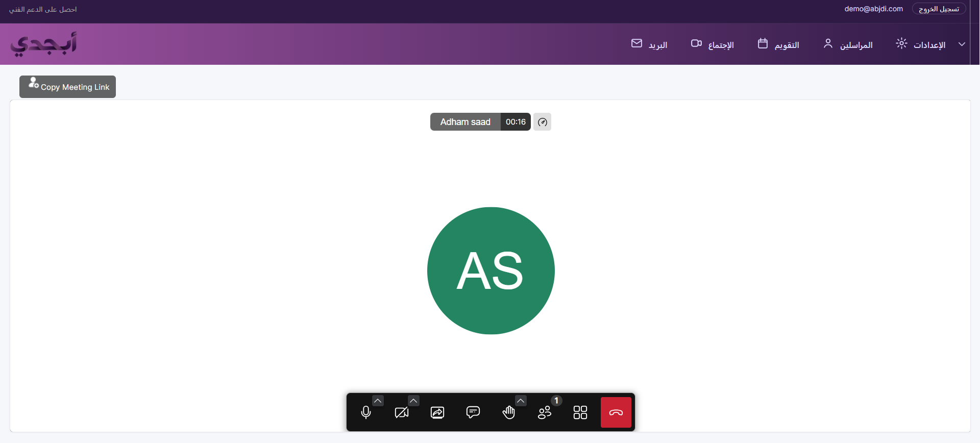Viewport: 980px width, 443px height.
Task: Raise your hand in the meeting
Action: point(509,412)
